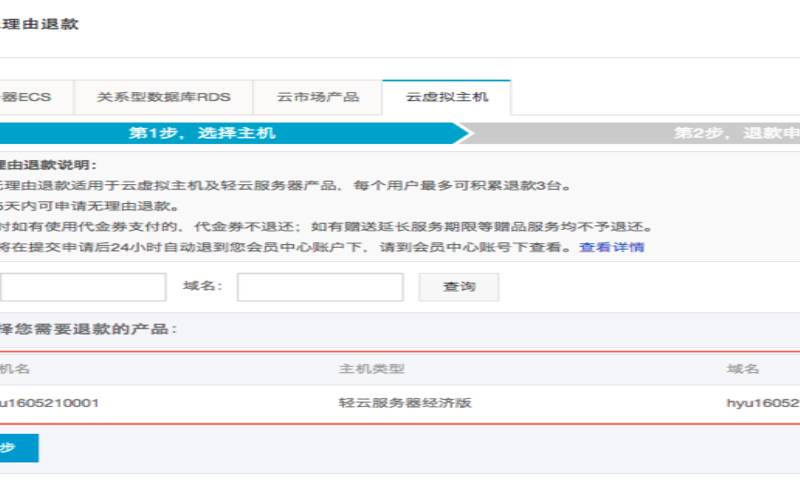The image size is (800, 500).
Task: Switch to the 关系型数据库RDS tab
Action: (164, 97)
